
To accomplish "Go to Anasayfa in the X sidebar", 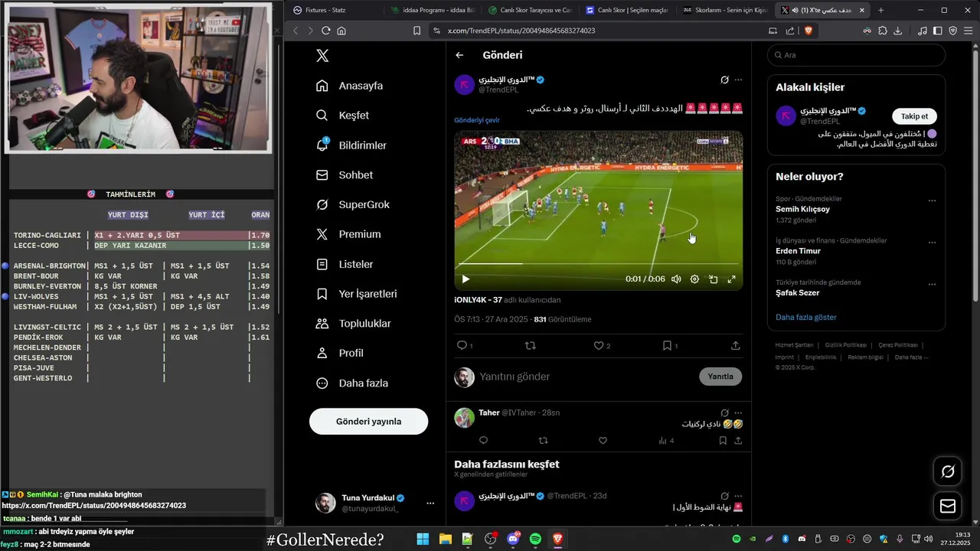I will [x=350, y=86].
